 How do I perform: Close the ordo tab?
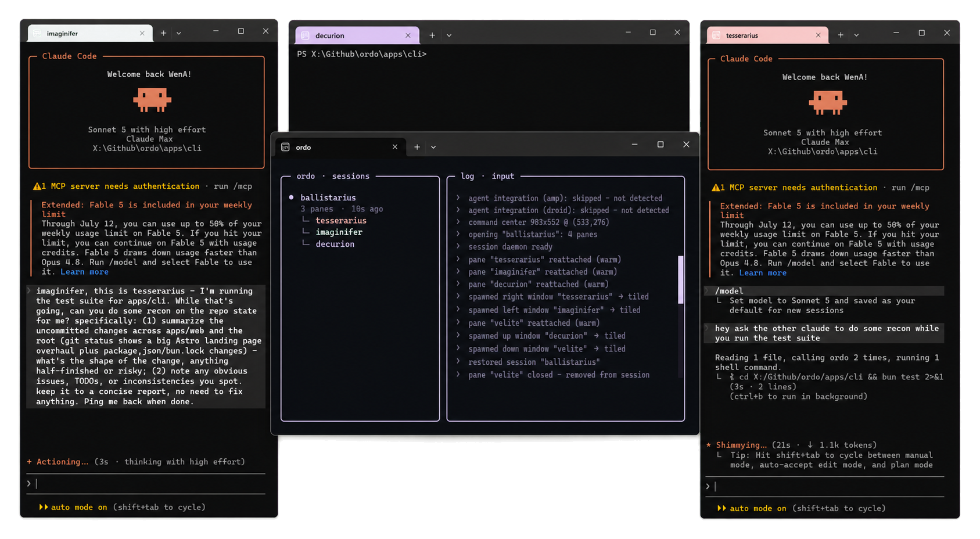coord(395,147)
